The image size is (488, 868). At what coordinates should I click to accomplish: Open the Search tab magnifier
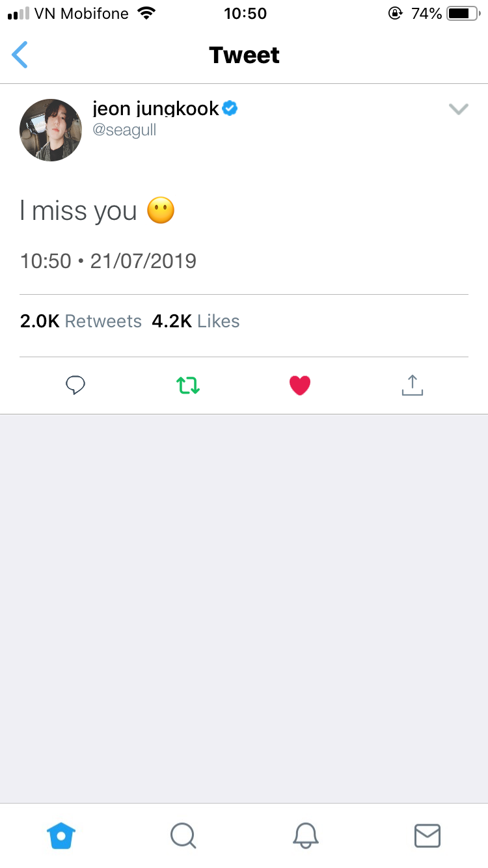coord(183,835)
